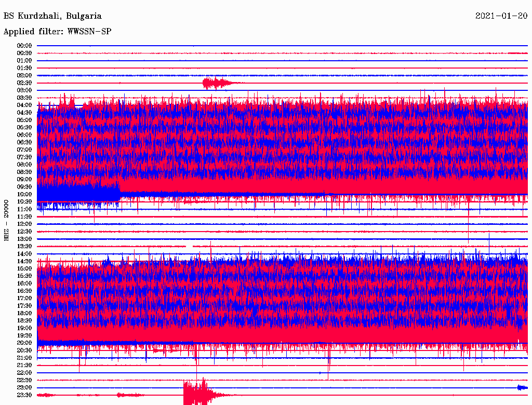Viewport: 532px width, 405px height.
Task: Click the red seismic burst on the 02:30 trace
Action: point(216,83)
